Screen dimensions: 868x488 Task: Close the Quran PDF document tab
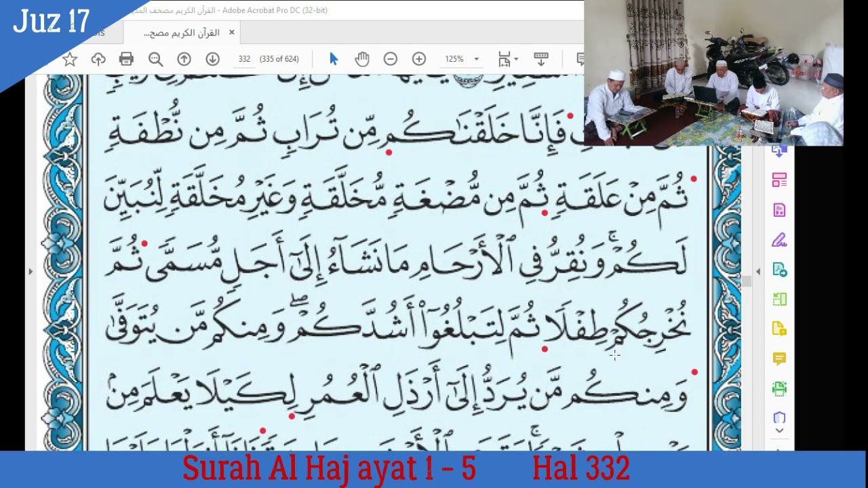pos(231,33)
